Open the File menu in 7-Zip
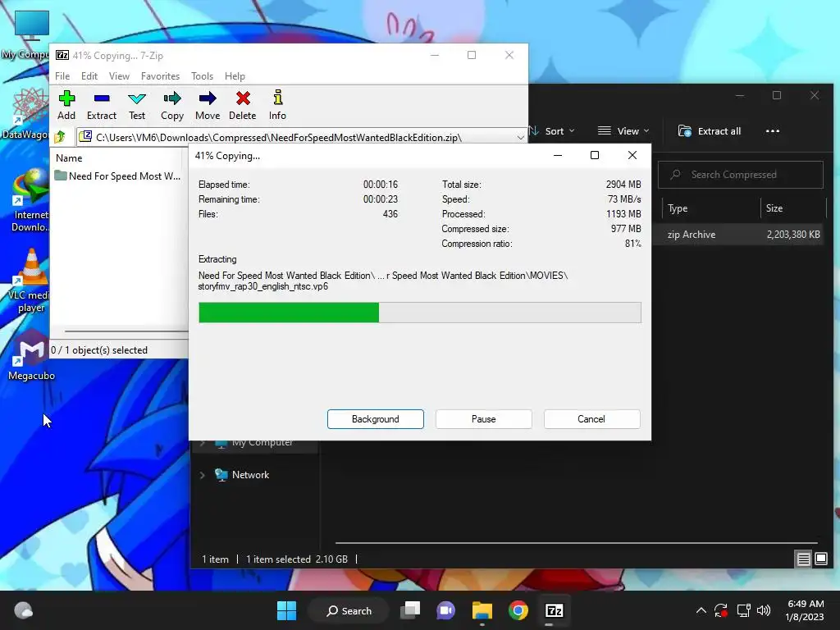The width and height of the screenshot is (840, 630). 62,76
